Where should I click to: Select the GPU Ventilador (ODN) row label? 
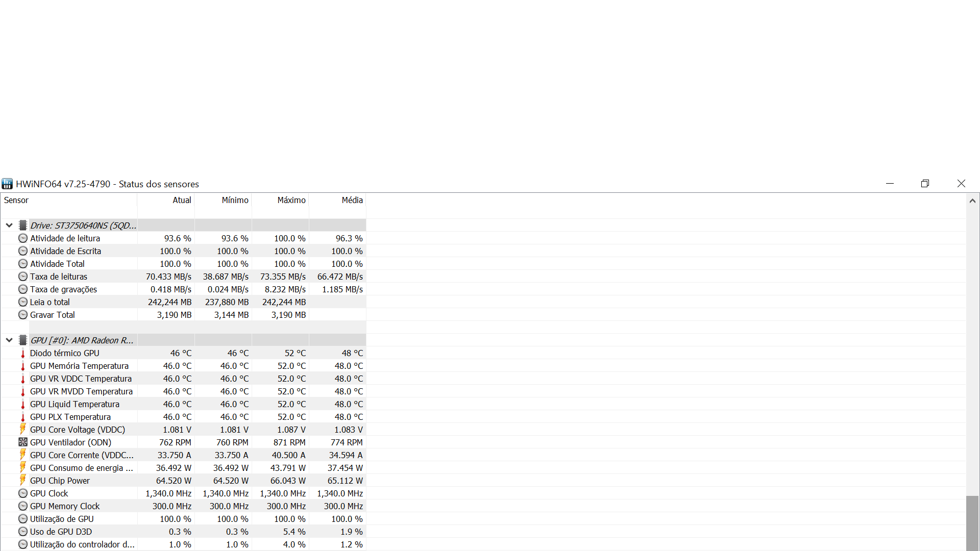[x=70, y=442]
